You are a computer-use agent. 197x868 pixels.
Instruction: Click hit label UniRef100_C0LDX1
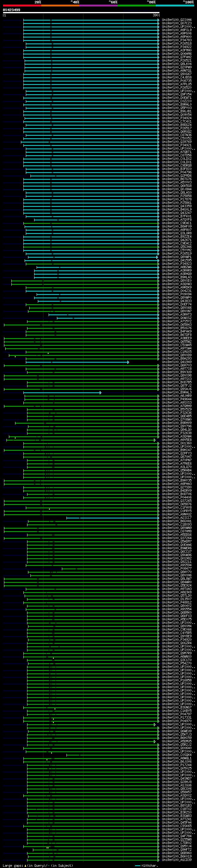pyautogui.click(x=177, y=162)
